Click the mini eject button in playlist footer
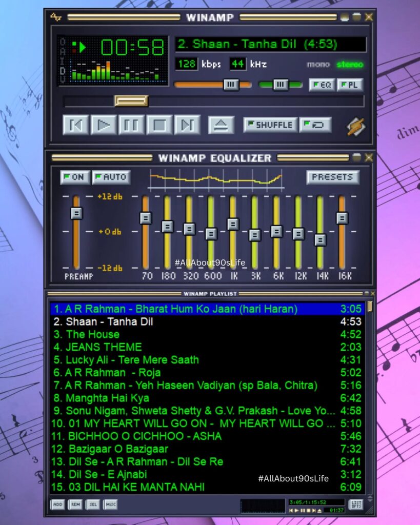Image resolution: width=420 pixels, height=525 pixels. pos(320,511)
